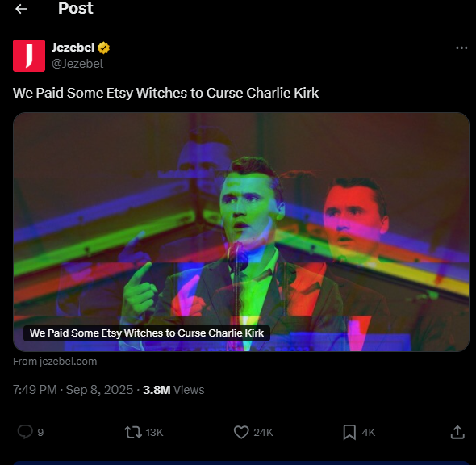Repost using the retweet arrows icon

pos(133,432)
